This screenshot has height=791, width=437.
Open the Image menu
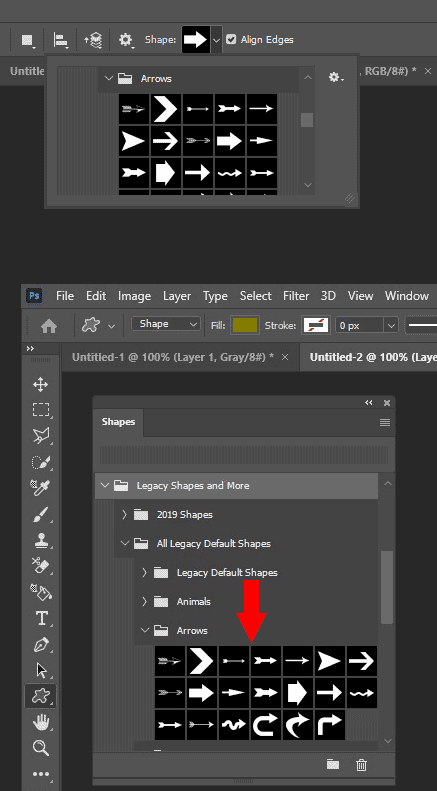click(x=134, y=296)
